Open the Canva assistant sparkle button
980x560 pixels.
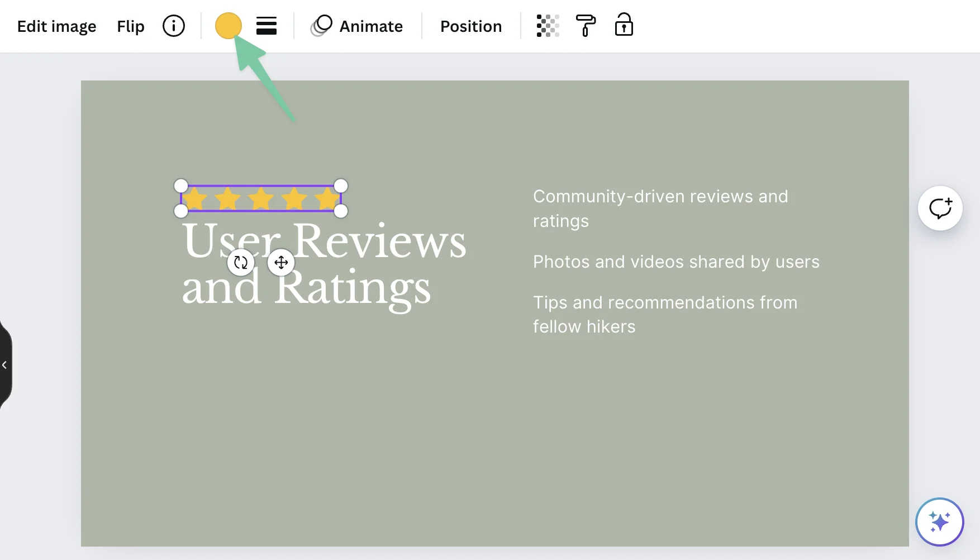(x=940, y=522)
